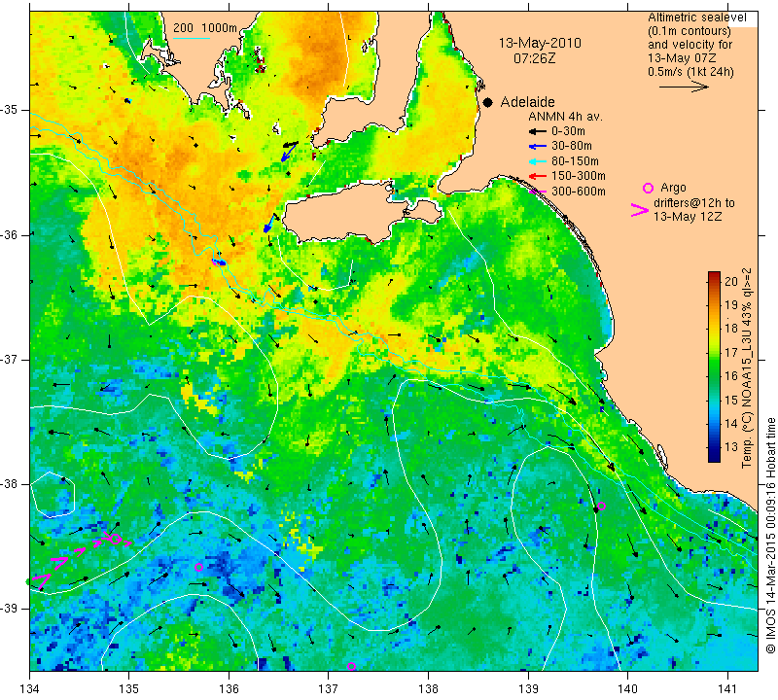
Task: Click the Altimetric sealevel caption text
Action: tap(697, 17)
